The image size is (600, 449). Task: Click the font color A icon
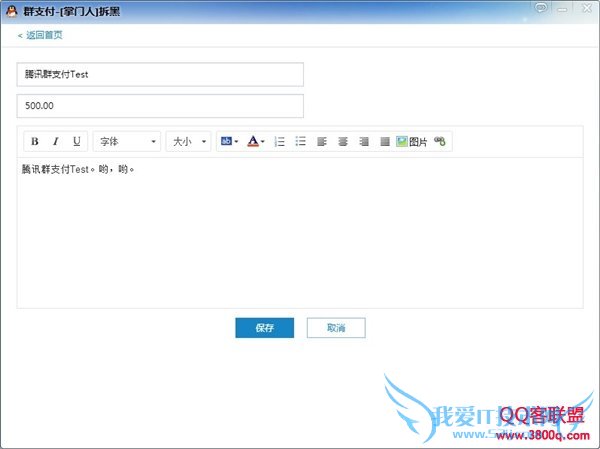point(253,141)
